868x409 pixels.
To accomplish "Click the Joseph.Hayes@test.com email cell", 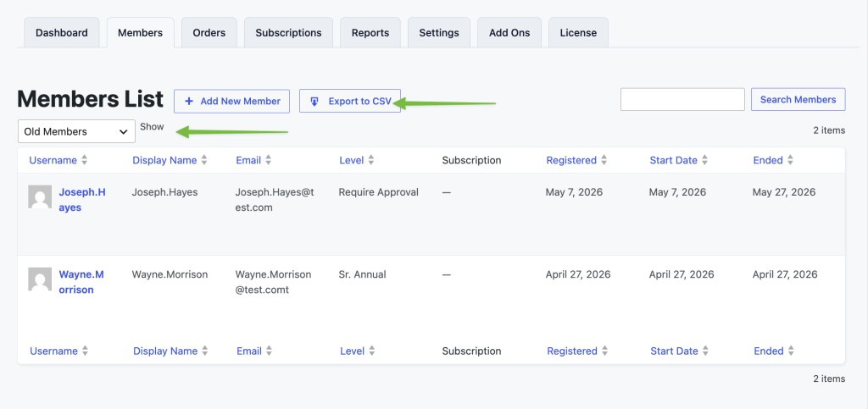I will pos(275,200).
